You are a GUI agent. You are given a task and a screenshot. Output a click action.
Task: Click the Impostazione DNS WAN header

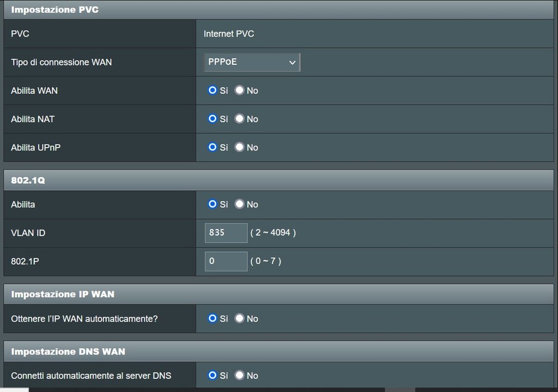pos(68,352)
